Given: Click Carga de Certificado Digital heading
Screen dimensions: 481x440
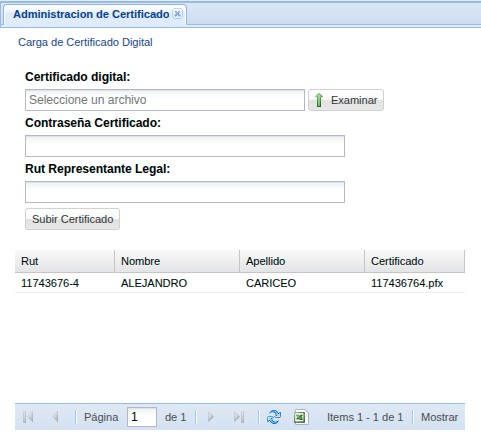Looking at the screenshot, I should 85,42.
